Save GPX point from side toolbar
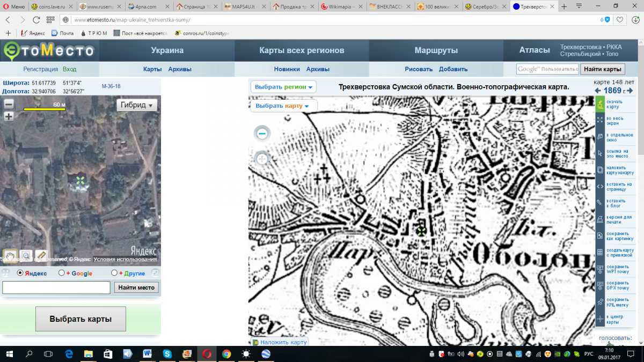Viewport: 644px width, 362px height. [x=600, y=286]
